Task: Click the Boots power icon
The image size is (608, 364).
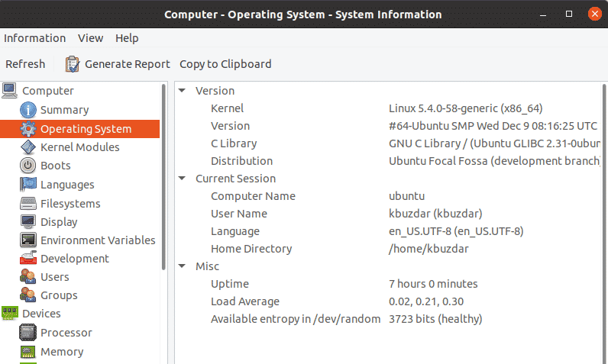Action: pyautogui.click(x=28, y=166)
